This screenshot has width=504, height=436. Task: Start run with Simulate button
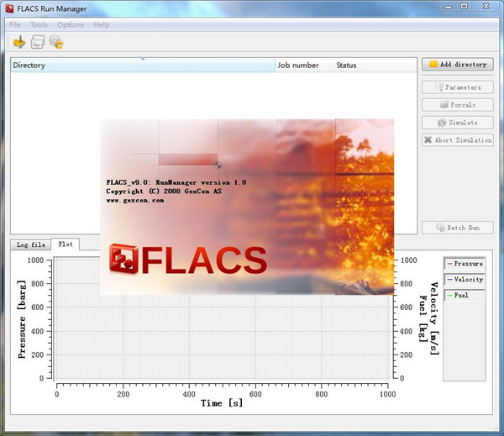click(458, 123)
